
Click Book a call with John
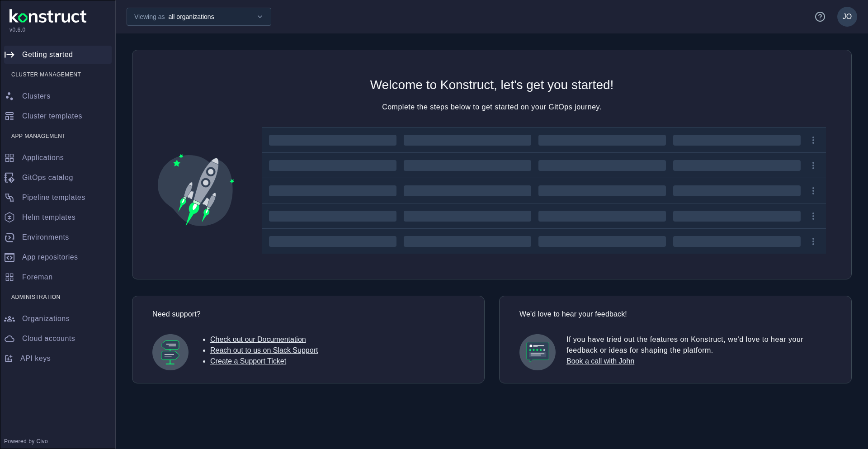coord(600,361)
